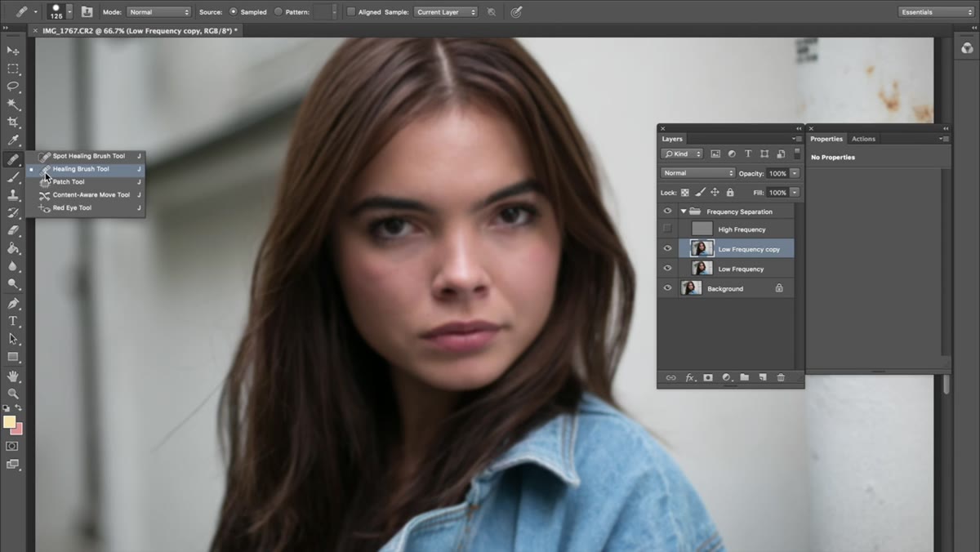Toggle Quick Mask mode
The image size is (980, 552).
coord(12,446)
